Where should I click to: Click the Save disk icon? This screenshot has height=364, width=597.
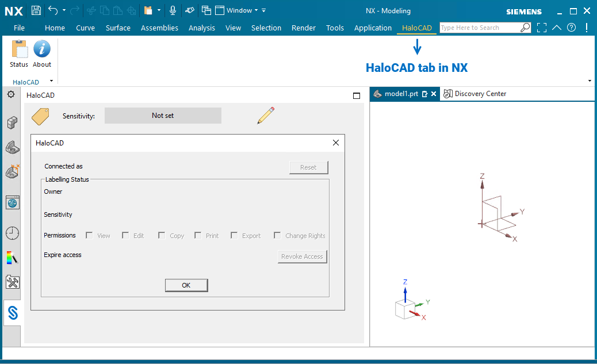point(36,10)
